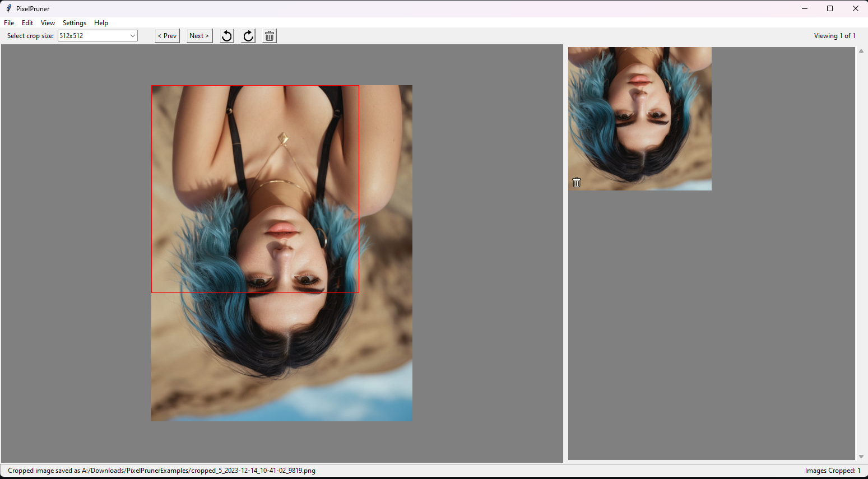868x479 pixels.
Task: Close the PixelPruner window
Action: tap(855, 8)
